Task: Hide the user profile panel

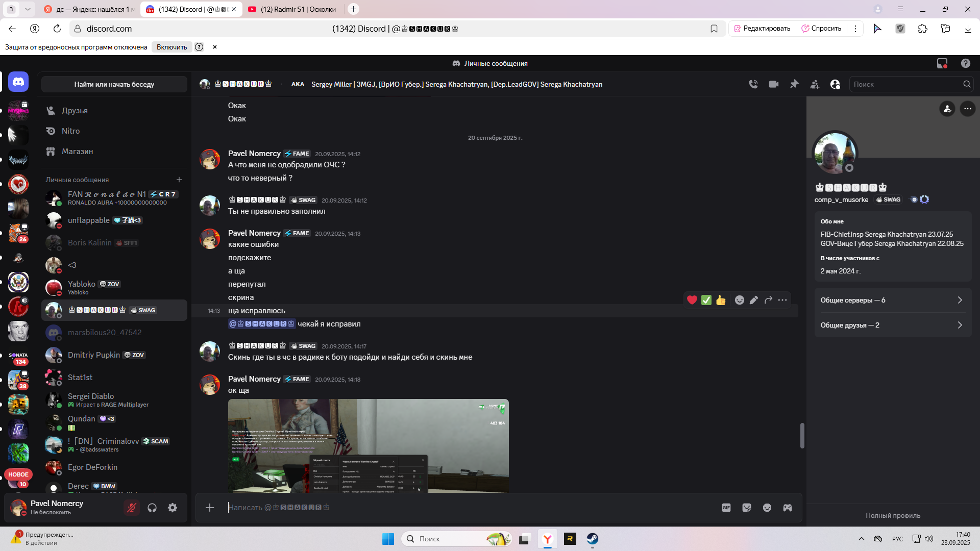Action: 835,84
